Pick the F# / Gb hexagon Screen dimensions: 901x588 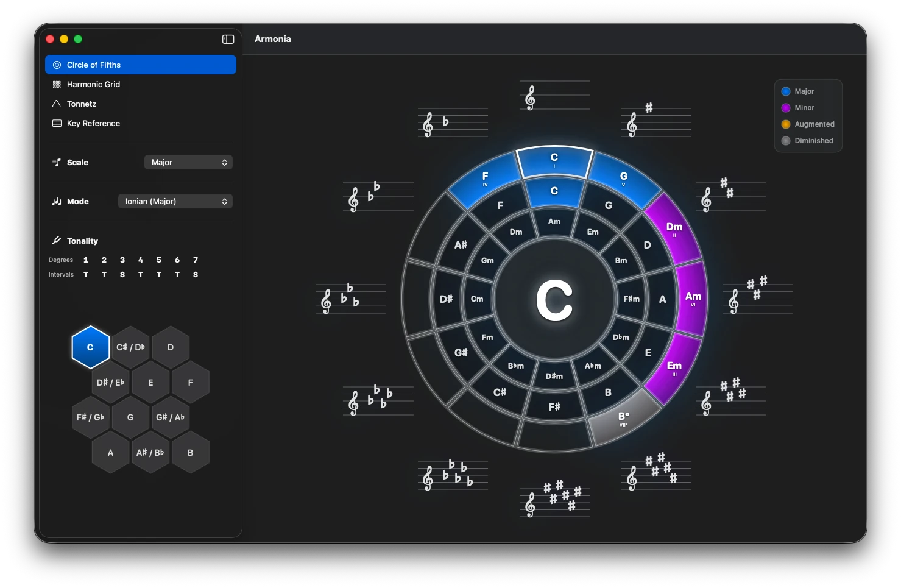(x=90, y=417)
